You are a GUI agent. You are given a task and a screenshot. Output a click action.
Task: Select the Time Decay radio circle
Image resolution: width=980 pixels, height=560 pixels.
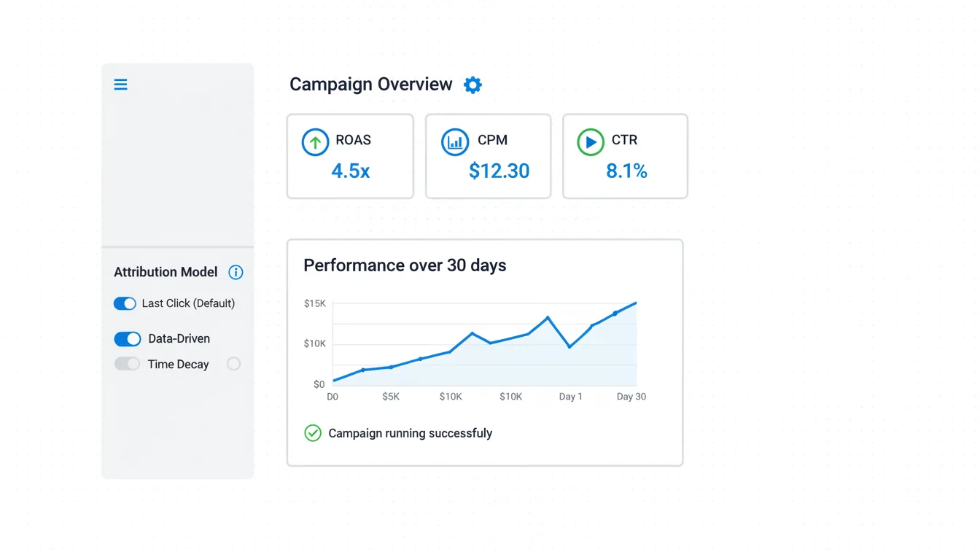[x=233, y=364]
